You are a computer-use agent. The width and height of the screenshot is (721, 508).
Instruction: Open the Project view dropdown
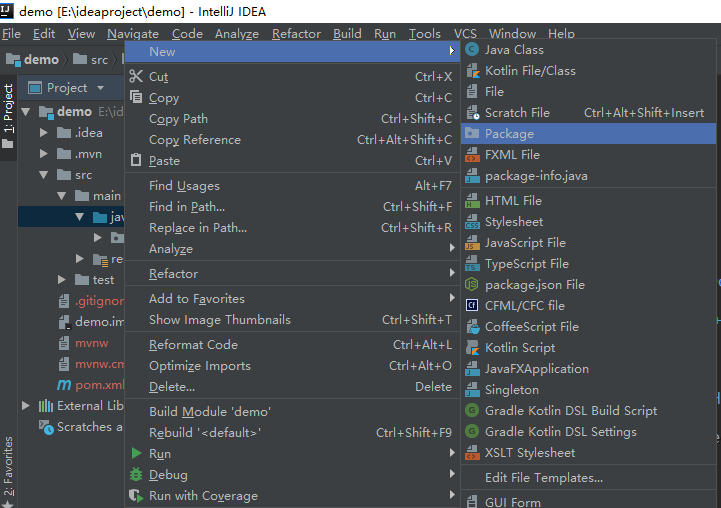[100, 87]
